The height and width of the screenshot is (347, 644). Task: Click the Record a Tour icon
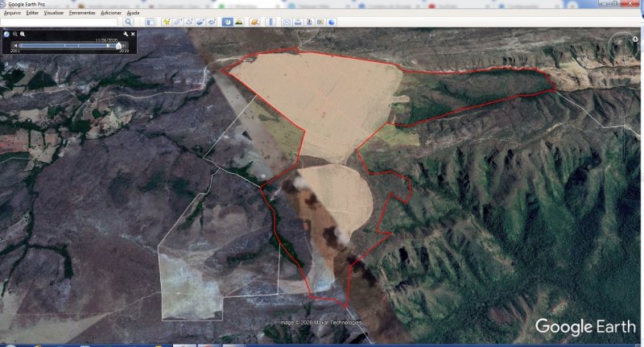click(211, 22)
